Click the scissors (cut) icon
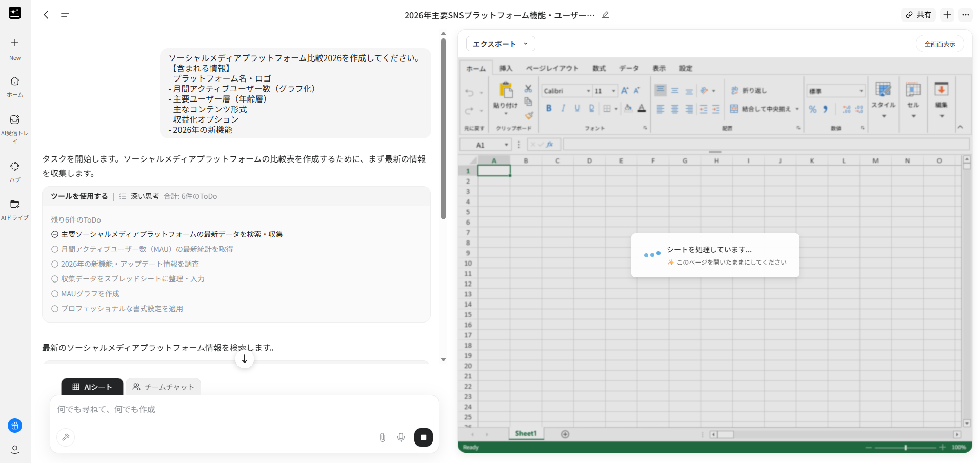The width and height of the screenshot is (980, 463). [x=528, y=88]
